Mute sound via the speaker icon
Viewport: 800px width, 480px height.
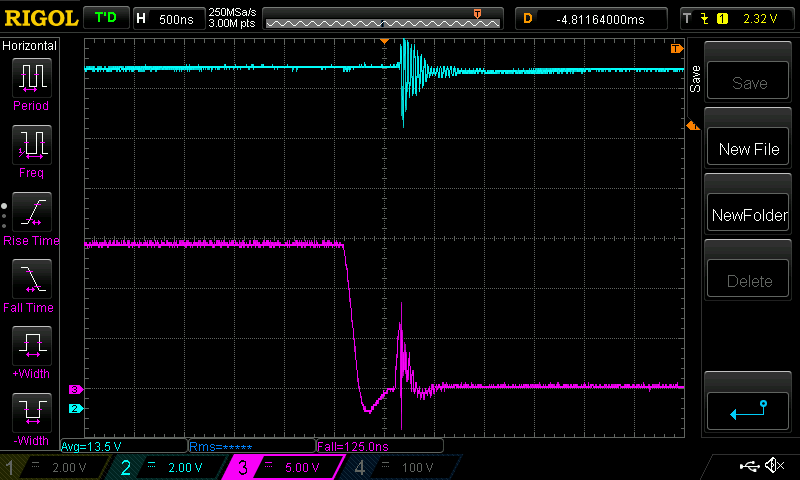(774, 466)
